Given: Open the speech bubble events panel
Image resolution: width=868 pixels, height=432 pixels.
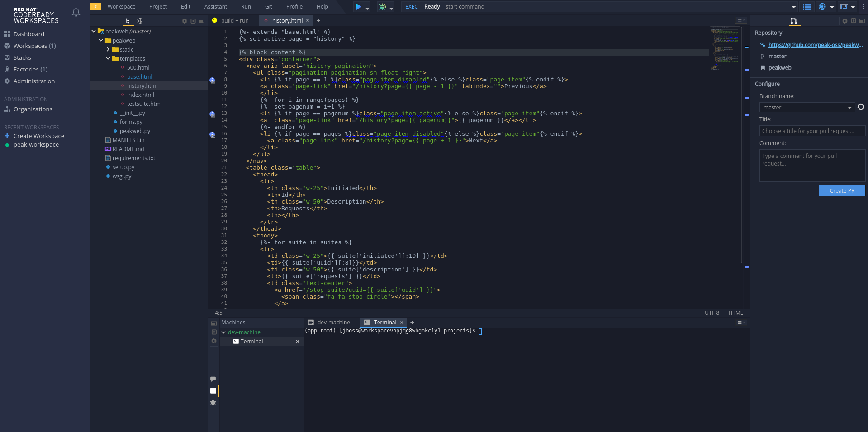Looking at the screenshot, I should click(x=213, y=379).
